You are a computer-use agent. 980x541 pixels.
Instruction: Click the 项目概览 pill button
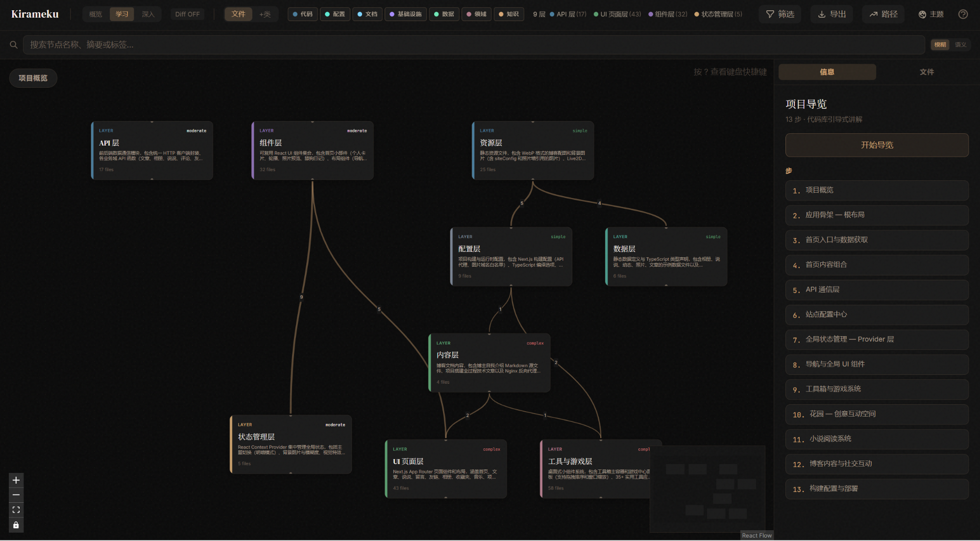(x=33, y=78)
